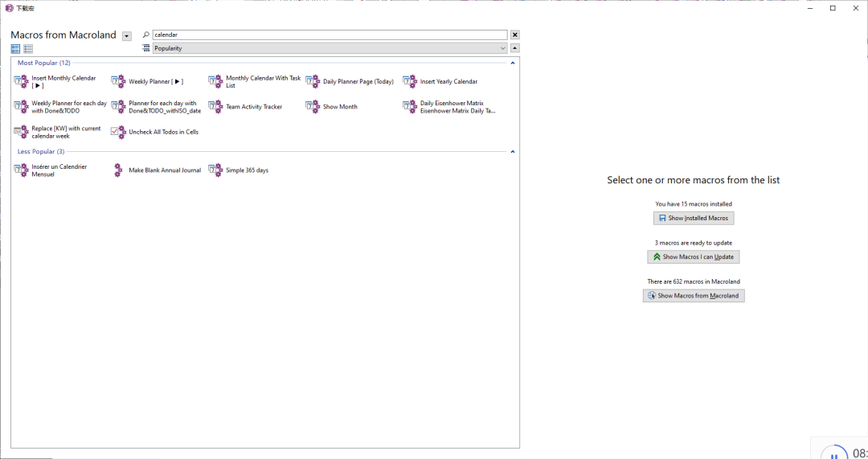Collapse the Most Popular group
Screen dimensions: 868x459
tap(513, 64)
